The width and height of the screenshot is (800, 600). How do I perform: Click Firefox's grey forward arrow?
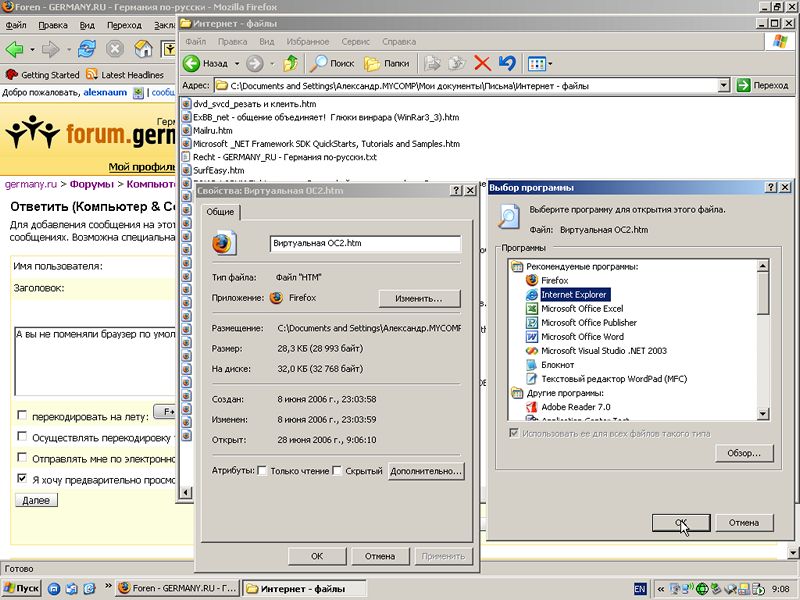(50, 49)
